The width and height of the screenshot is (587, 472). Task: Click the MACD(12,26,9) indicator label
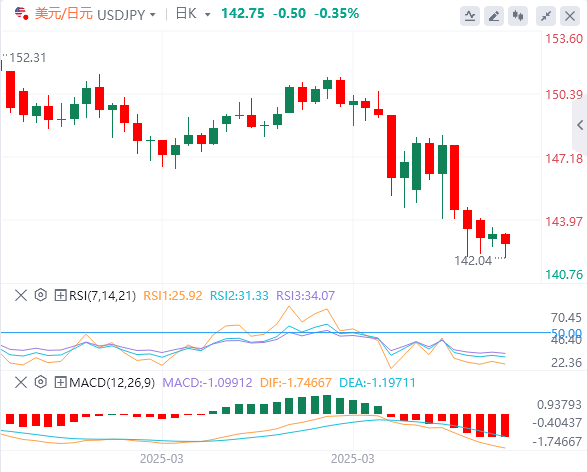click(112, 383)
